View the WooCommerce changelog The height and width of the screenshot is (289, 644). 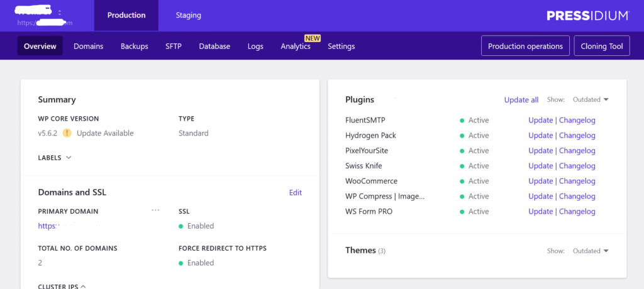[577, 181]
